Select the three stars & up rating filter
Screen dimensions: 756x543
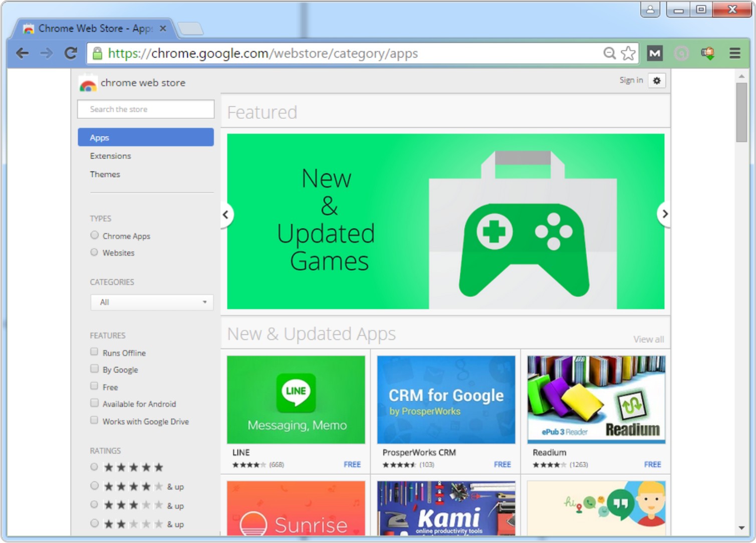tap(94, 505)
